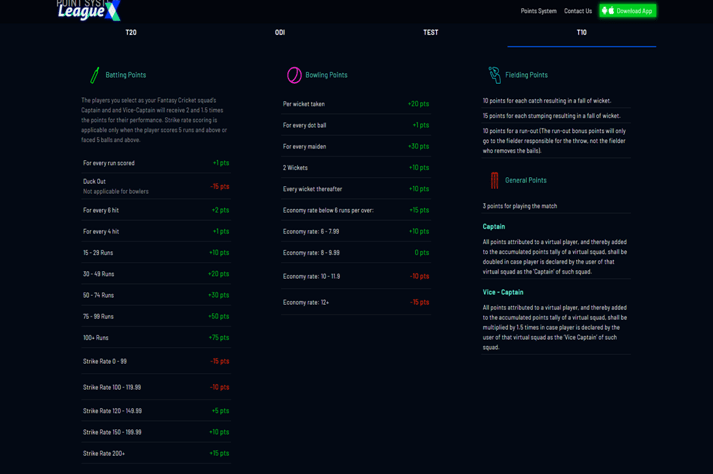713x474 pixels.
Task: Click the red stumps General Points icon
Action: [x=494, y=180]
